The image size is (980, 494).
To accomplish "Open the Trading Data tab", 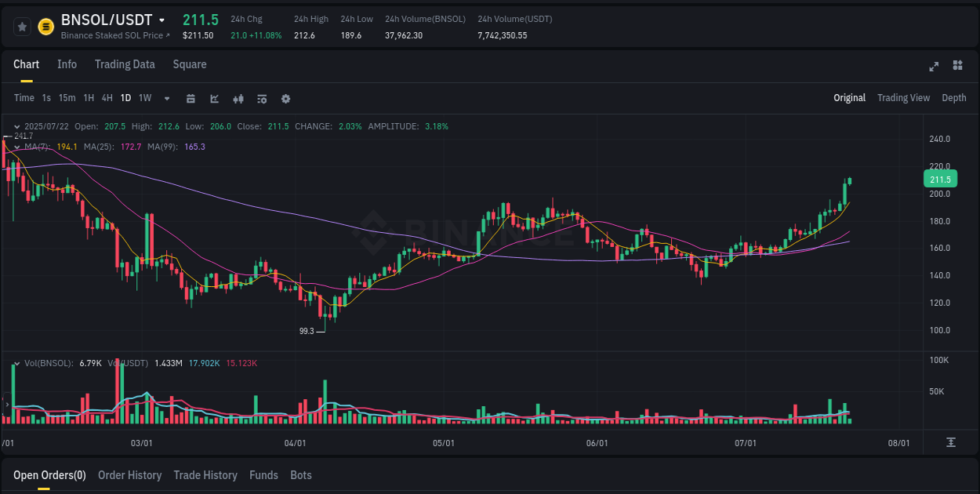I will pyautogui.click(x=125, y=64).
